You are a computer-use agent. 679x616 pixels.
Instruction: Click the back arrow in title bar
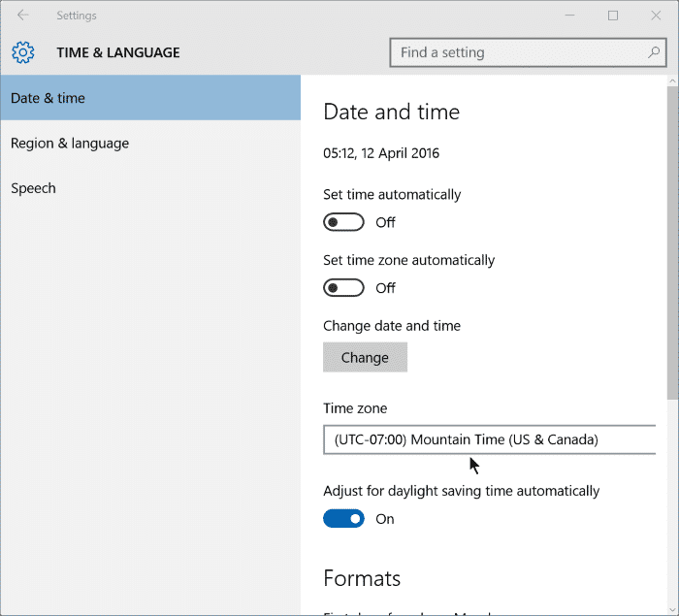click(x=22, y=16)
